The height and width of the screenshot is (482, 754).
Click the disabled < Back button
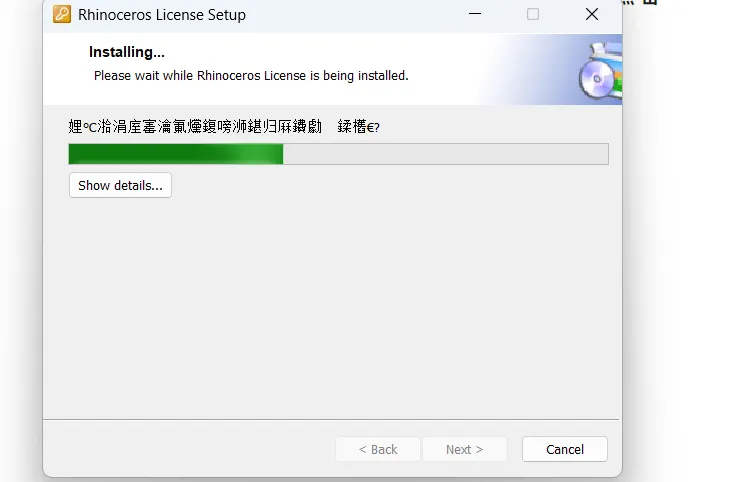tap(378, 449)
